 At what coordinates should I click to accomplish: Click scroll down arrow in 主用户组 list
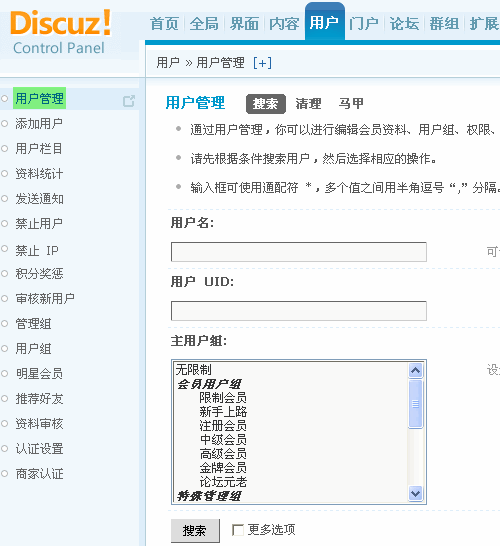(x=415, y=493)
